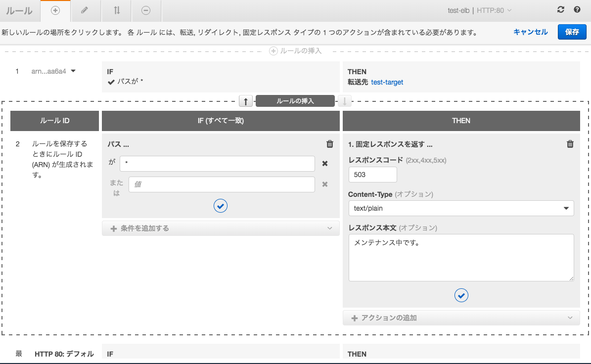The height and width of the screenshot is (364, 591).
Task: Click the dark ルールの挿入 label button
Action: click(295, 101)
